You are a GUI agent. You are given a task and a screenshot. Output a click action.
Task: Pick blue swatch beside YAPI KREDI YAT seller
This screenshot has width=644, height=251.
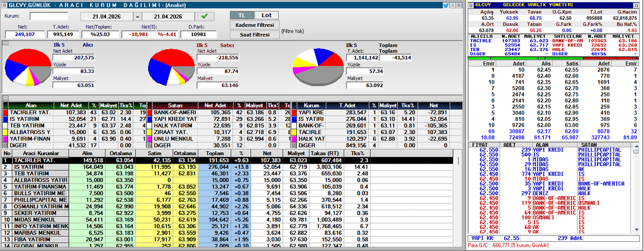[x=150, y=120]
